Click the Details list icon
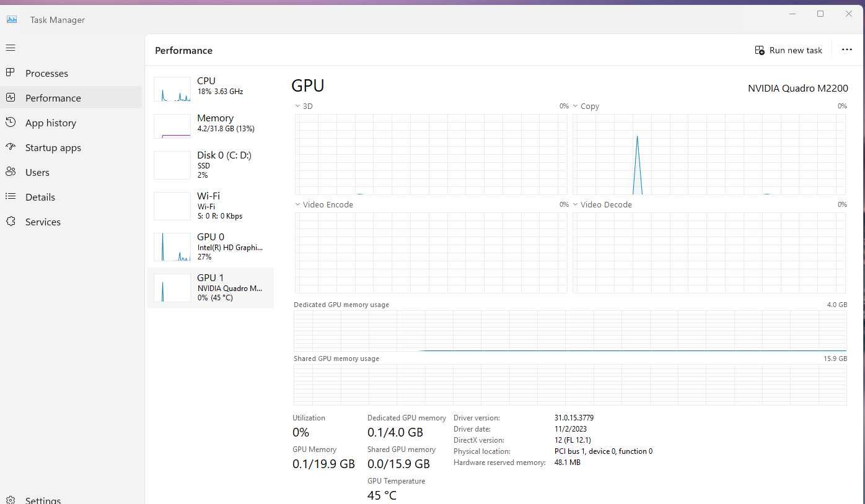The image size is (865, 504). coord(11,197)
